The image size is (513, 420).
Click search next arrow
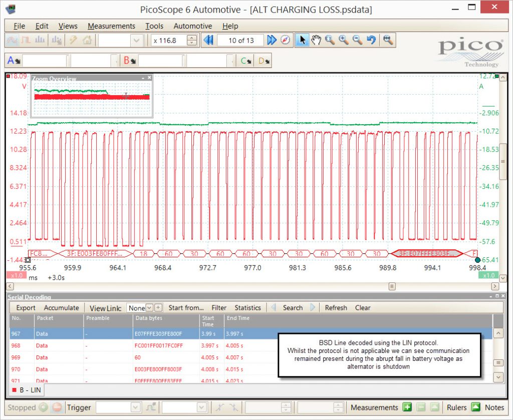pos(313,307)
